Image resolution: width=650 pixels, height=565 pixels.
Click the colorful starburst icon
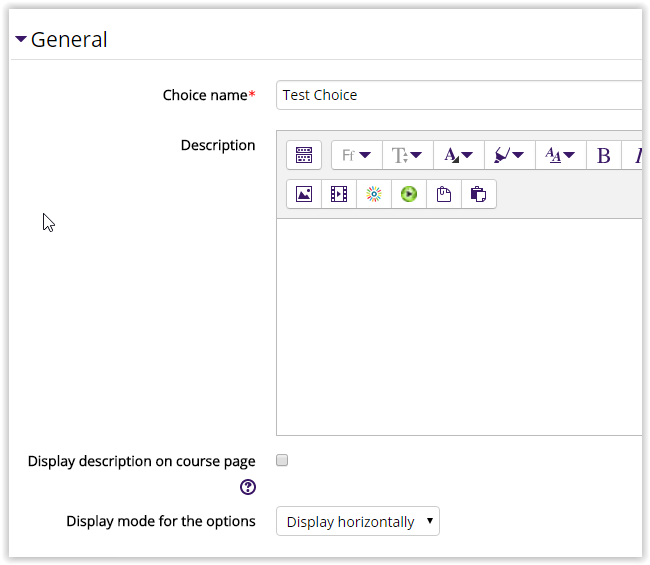coord(374,194)
